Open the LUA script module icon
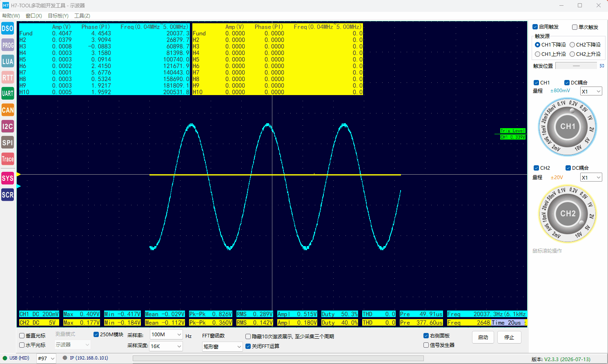This screenshot has width=608, height=364. click(8, 61)
